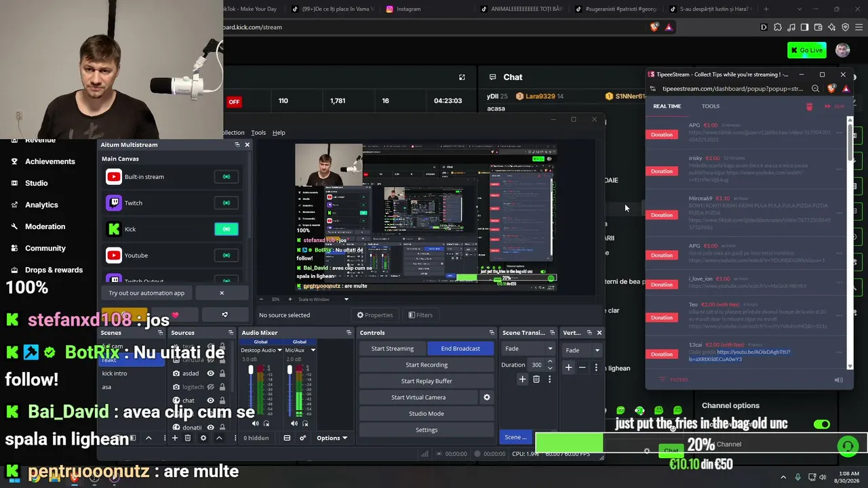Delete the scene transition with trash icon
Screen dimensions: 868x488
pyautogui.click(x=536, y=380)
